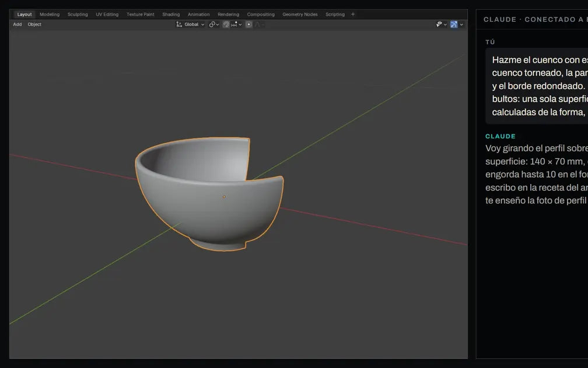Image resolution: width=588 pixels, height=368 pixels.
Task: Open the Global transform orientation dropdown
Action: coord(190,25)
